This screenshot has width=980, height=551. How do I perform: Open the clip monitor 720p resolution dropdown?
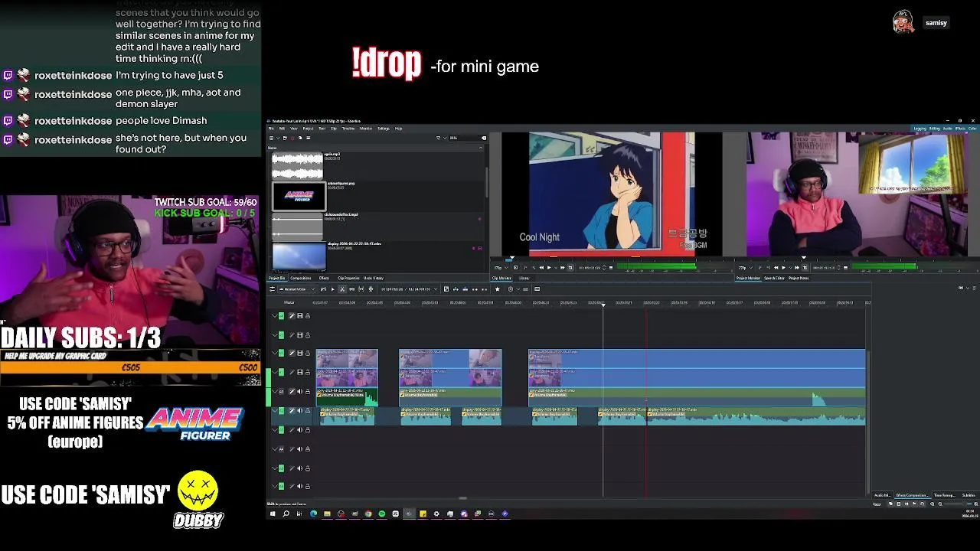tap(501, 267)
